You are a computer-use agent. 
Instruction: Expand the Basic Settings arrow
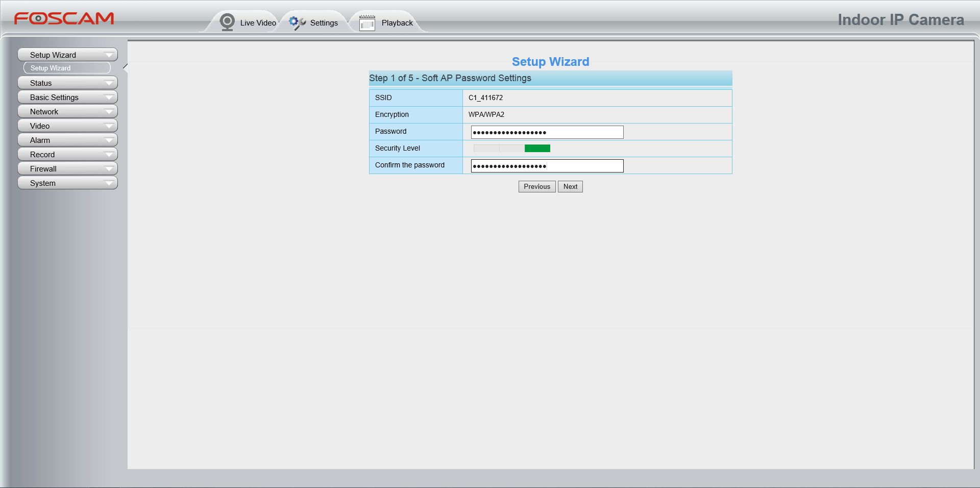109,97
